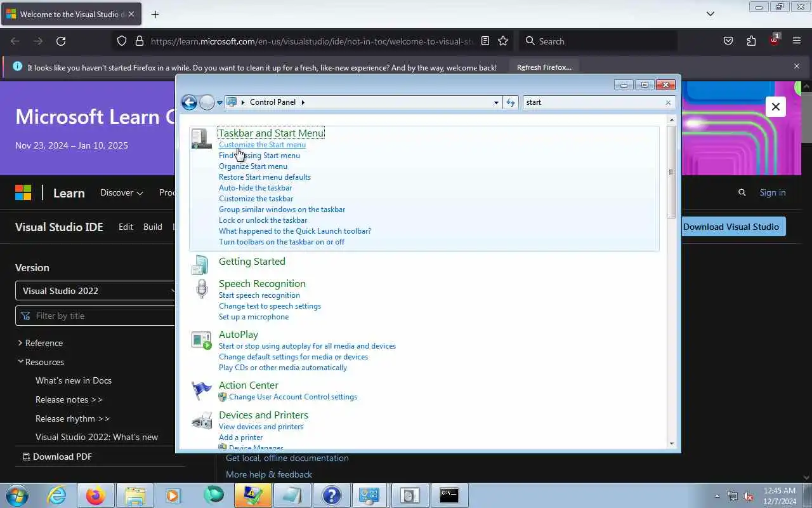Reload the page in Firefox
The width and height of the screenshot is (812, 508).
pyautogui.click(x=61, y=41)
